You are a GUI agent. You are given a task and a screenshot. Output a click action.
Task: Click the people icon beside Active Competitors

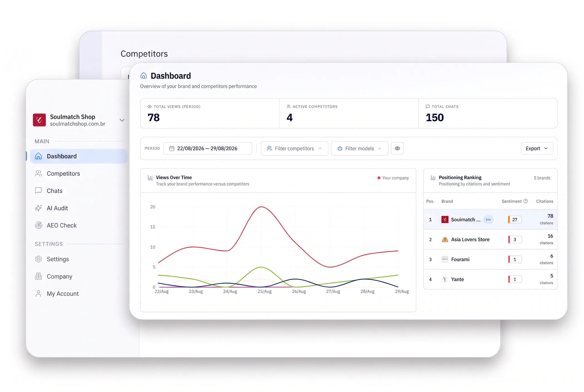pyautogui.click(x=289, y=107)
